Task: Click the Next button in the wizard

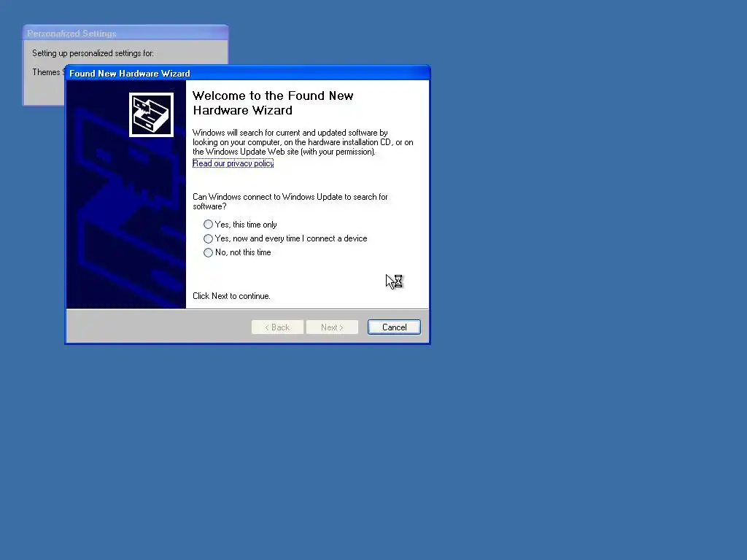Action: [332, 327]
